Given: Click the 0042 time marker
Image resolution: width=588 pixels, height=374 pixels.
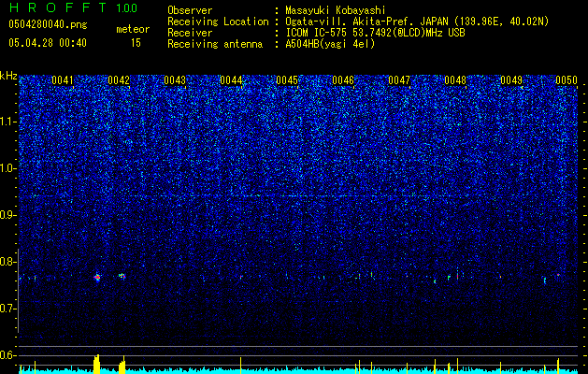Looking at the screenshot, I should tap(119, 80).
